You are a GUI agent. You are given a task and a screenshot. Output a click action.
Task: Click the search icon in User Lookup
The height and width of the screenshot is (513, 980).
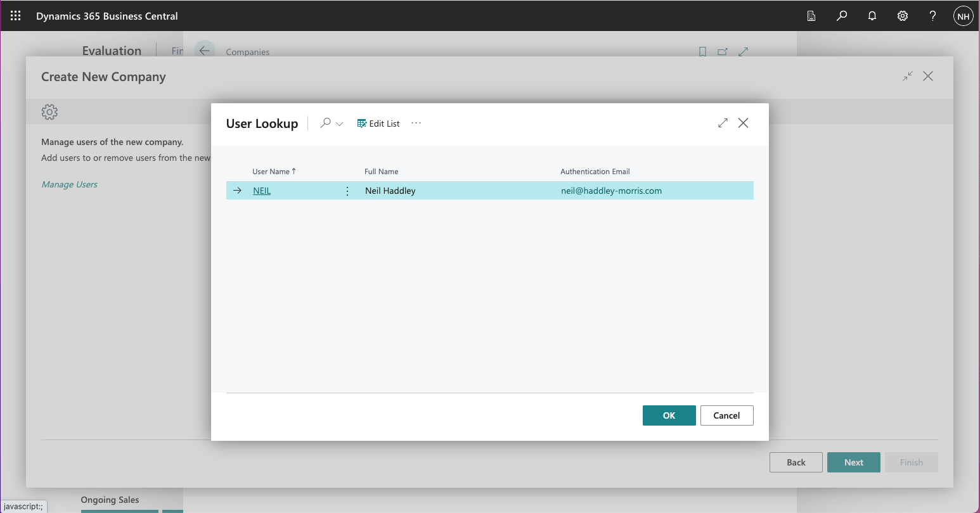325,123
